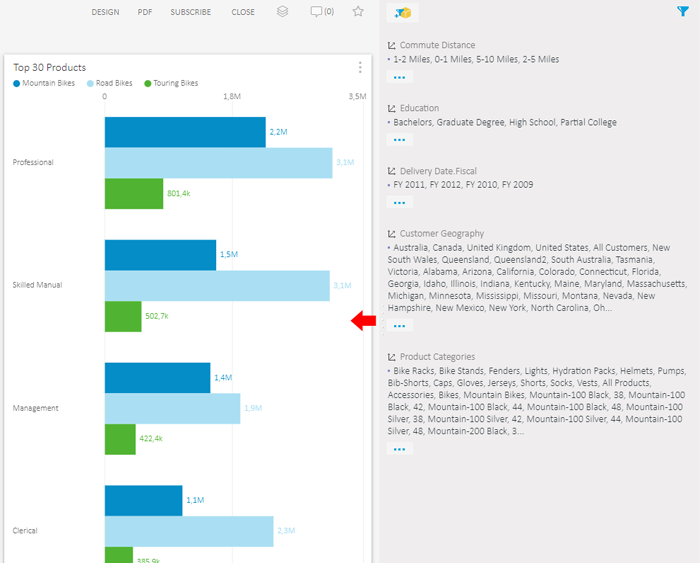Click the Delivery Date.Fiscal filter icon
Screen dimensions: 700x563
coord(392,171)
